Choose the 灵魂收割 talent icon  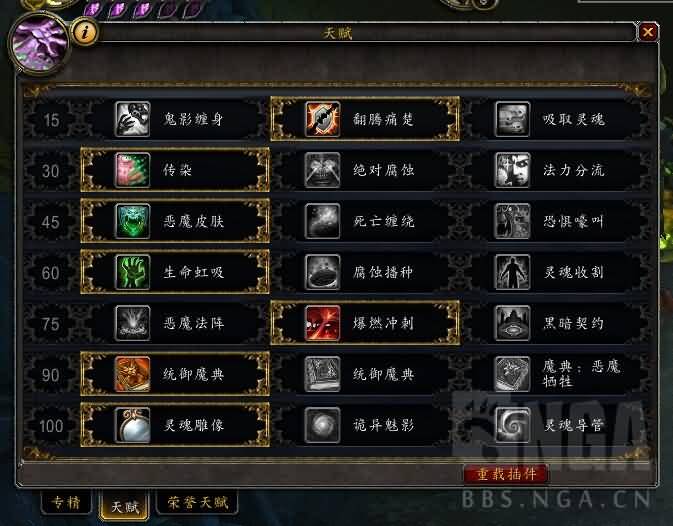[x=512, y=272]
